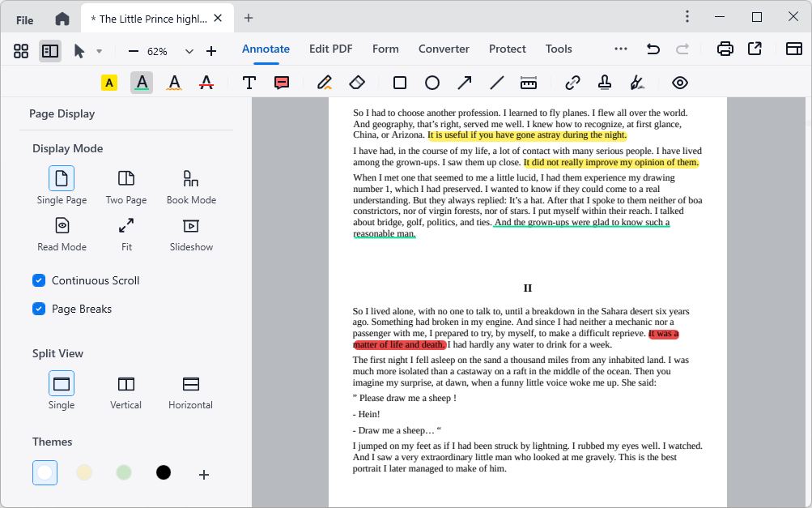Select the Text comment tool
Screen dimensions: 812x508
coord(249,82)
